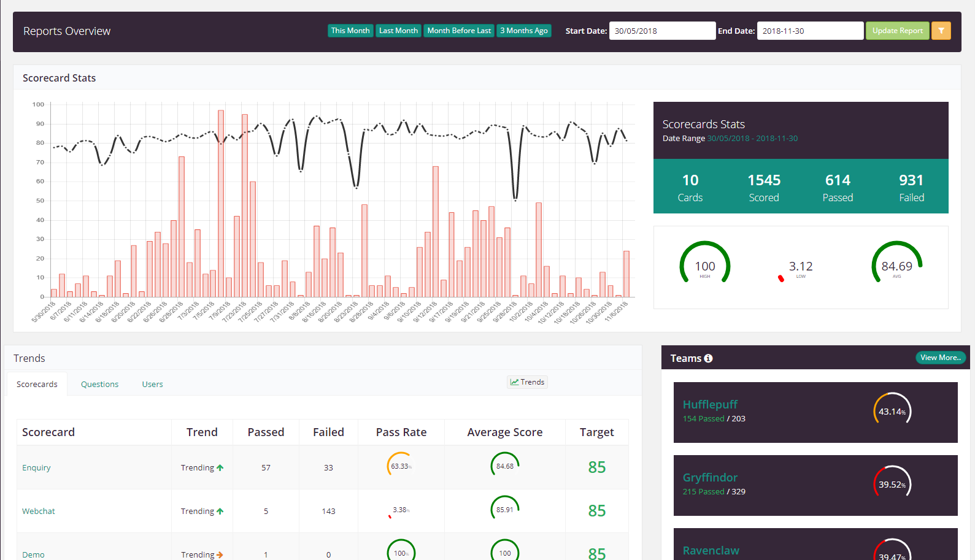Viewport: 975px width, 560px height.
Task: Click the End Date input field
Action: (809, 31)
